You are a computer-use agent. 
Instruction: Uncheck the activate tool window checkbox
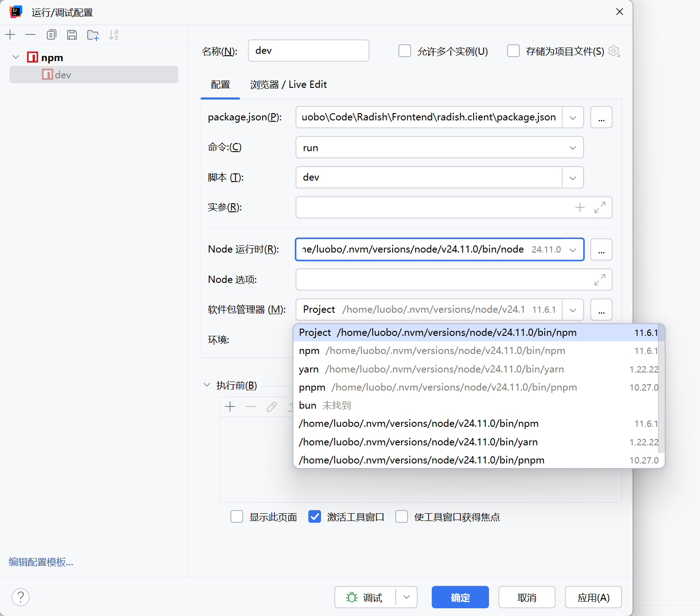pyautogui.click(x=315, y=516)
